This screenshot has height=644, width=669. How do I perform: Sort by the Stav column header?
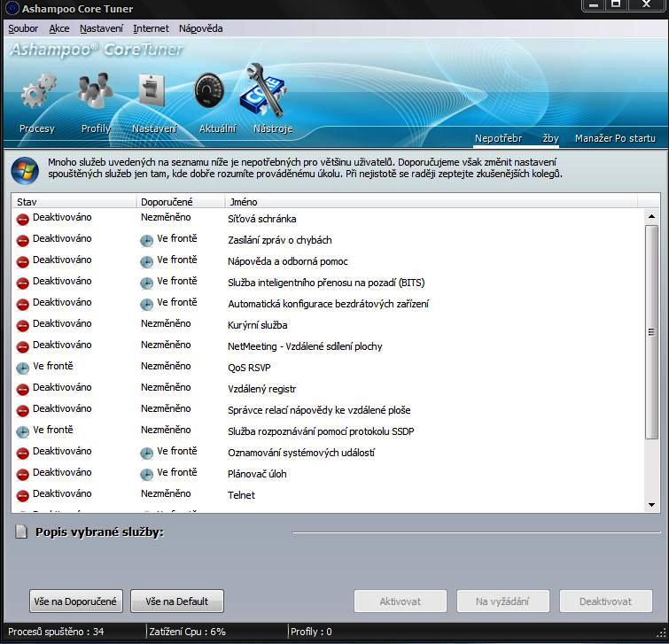[x=74, y=202]
